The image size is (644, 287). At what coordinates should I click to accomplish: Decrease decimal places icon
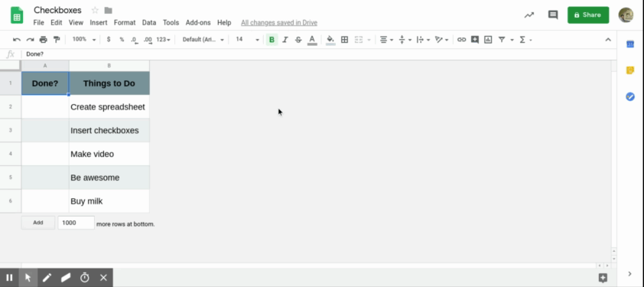(x=134, y=40)
